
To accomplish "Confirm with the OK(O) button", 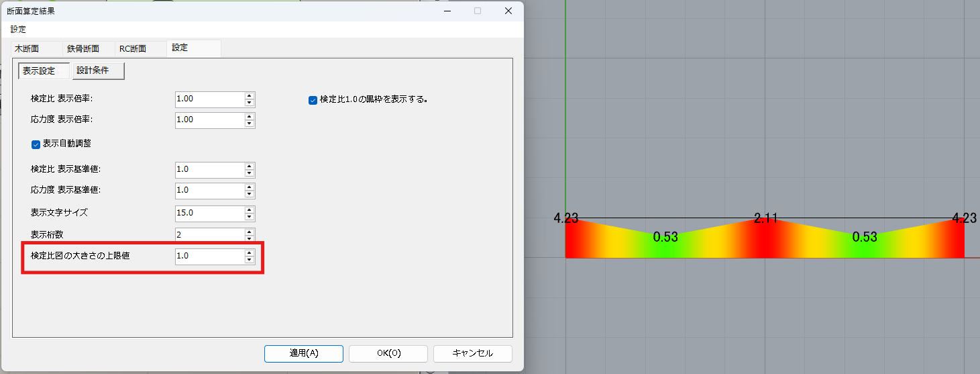I will click(x=388, y=353).
